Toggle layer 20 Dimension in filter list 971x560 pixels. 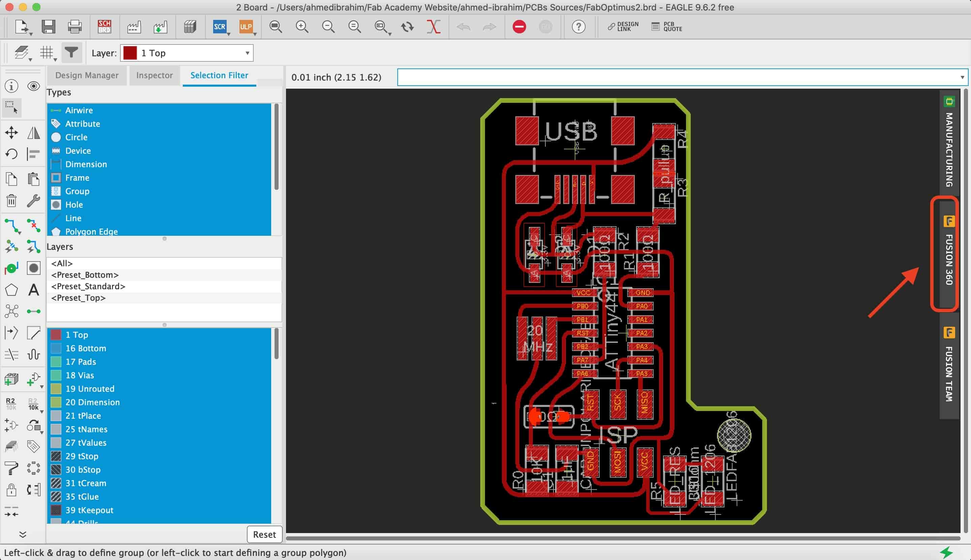159,402
